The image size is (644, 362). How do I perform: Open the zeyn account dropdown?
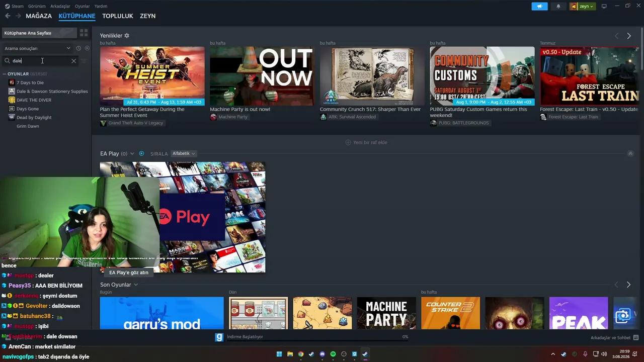582,7
